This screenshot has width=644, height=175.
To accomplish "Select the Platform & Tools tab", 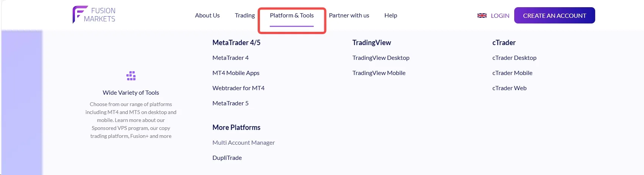I will (292, 16).
